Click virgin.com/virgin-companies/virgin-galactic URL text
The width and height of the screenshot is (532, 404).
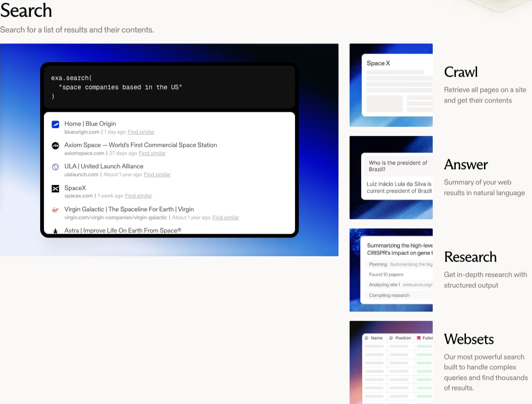pos(116,217)
